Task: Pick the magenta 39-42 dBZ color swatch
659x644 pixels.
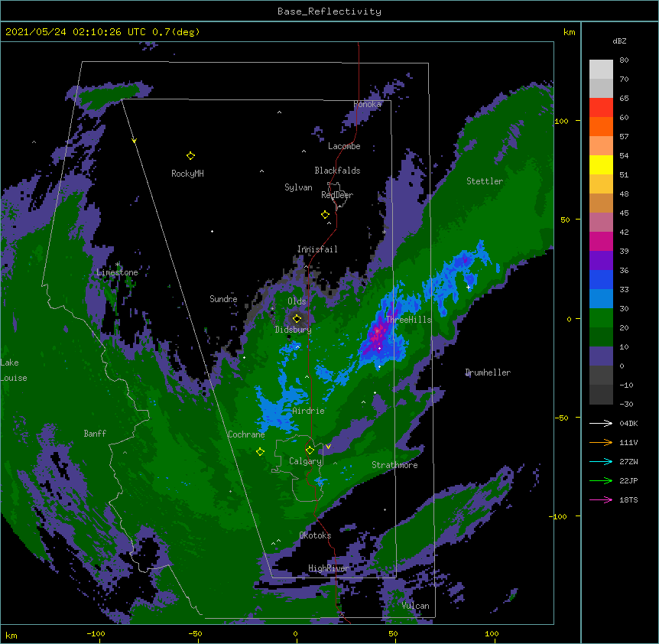Action: 601,241
